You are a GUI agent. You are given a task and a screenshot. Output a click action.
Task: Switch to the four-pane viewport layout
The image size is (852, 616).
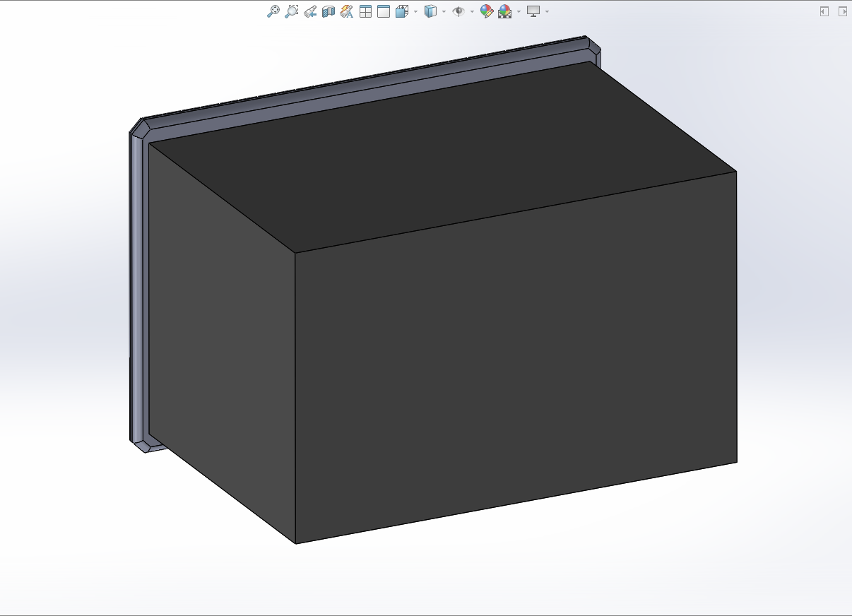(365, 11)
